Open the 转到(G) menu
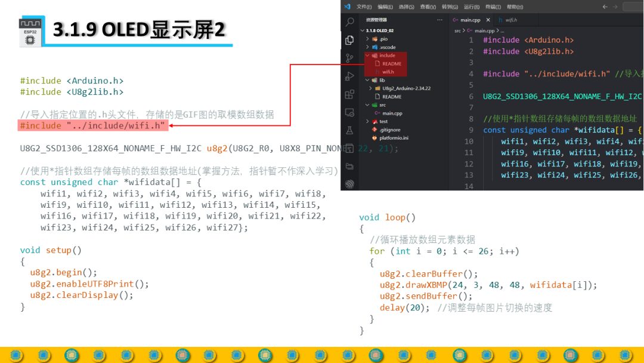This screenshot has height=363, width=644. 450,7
